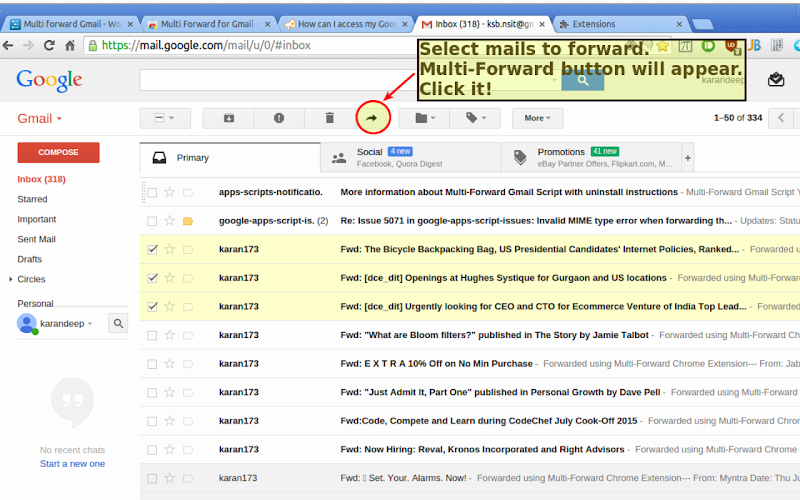Open the Drafts folder
The image size is (800, 500).
coord(30,259)
